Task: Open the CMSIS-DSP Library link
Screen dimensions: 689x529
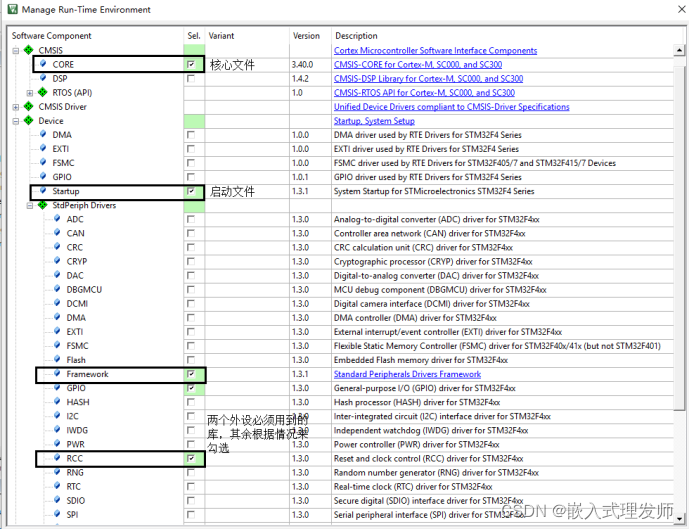Action: [428, 79]
